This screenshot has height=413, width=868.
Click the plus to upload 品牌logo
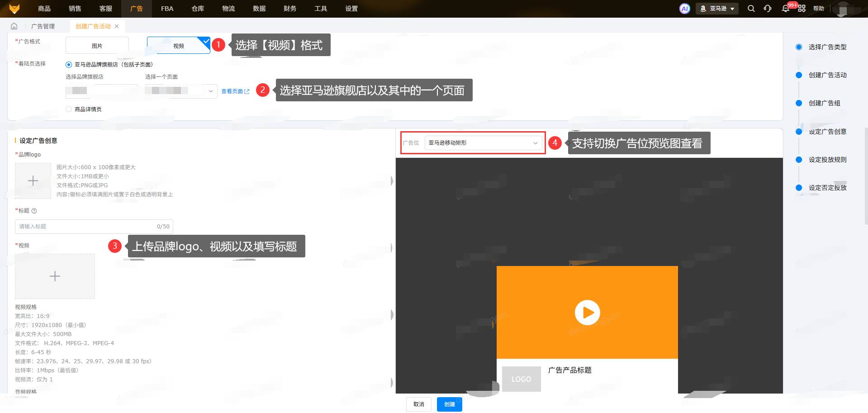click(x=33, y=181)
